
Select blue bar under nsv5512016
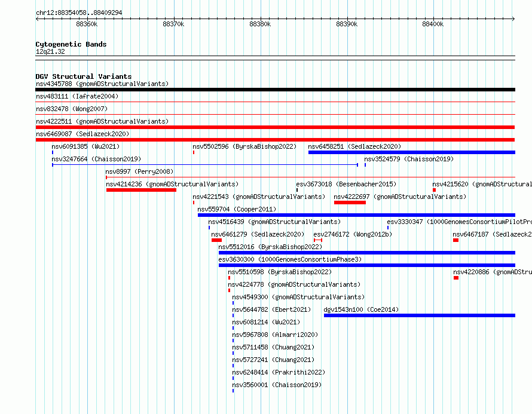click(x=367, y=253)
